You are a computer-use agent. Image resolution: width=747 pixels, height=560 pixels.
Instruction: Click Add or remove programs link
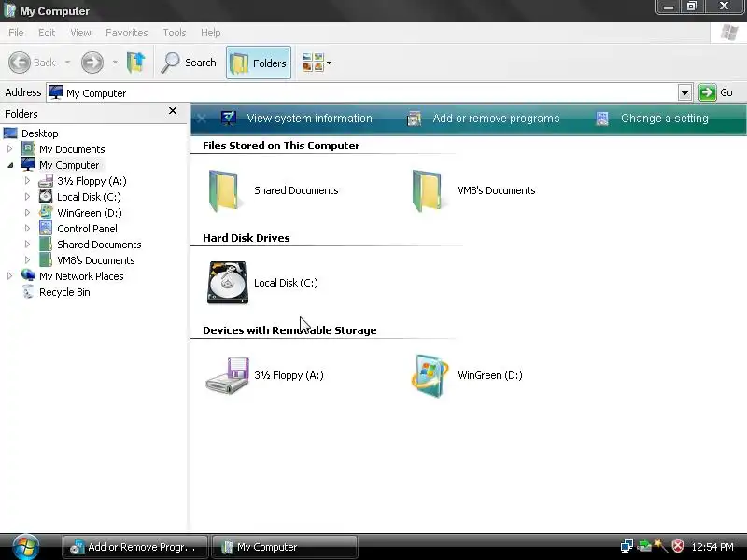click(483, 119)
